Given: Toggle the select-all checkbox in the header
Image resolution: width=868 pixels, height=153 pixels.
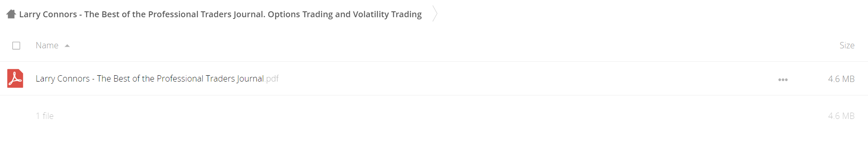Looking at the screenshot, I should click(16, 45).
